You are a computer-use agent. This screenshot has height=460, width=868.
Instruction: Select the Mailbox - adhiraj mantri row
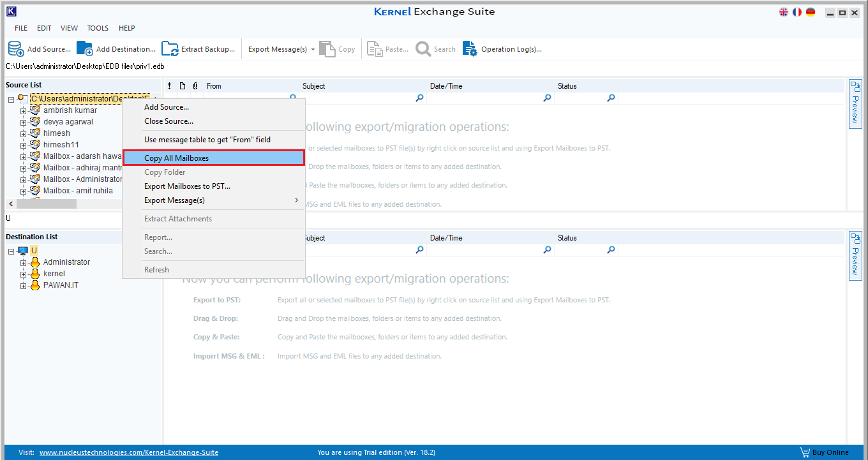pyautogui.click(x=82, y=168)
